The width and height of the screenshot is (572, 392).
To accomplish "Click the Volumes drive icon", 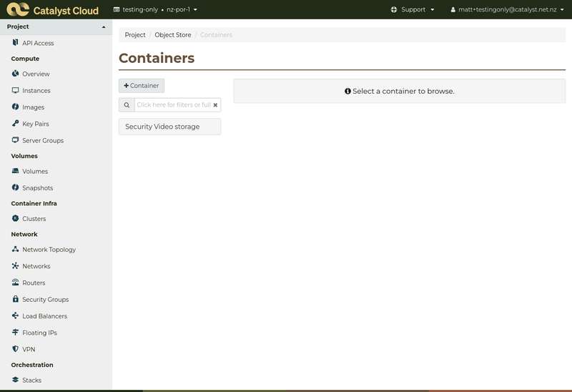I will 15,171.
